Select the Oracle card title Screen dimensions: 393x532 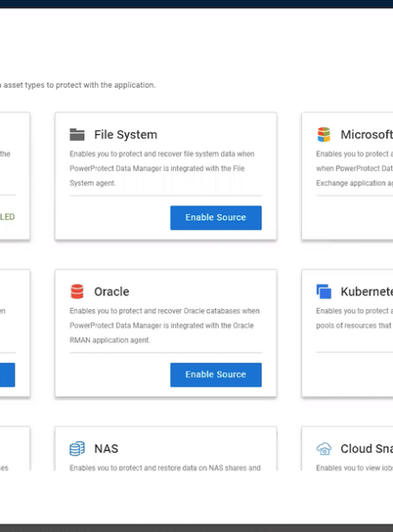coord(111,292)
